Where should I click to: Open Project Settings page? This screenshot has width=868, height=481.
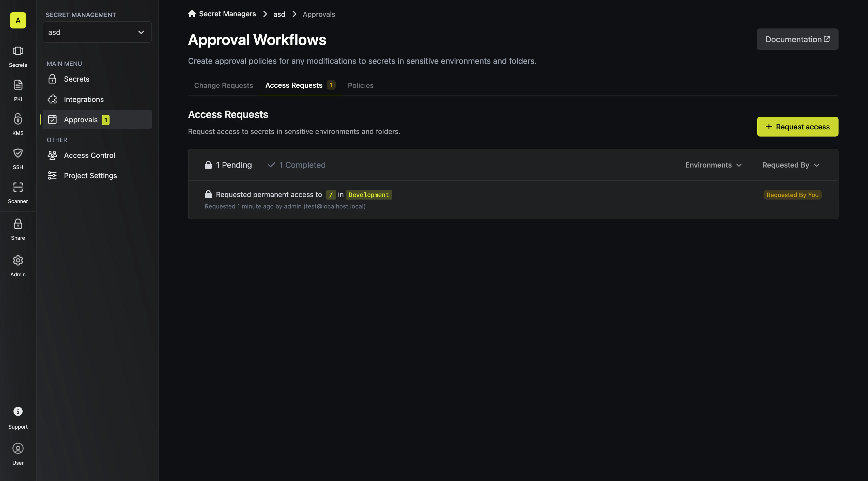(97, 176)
